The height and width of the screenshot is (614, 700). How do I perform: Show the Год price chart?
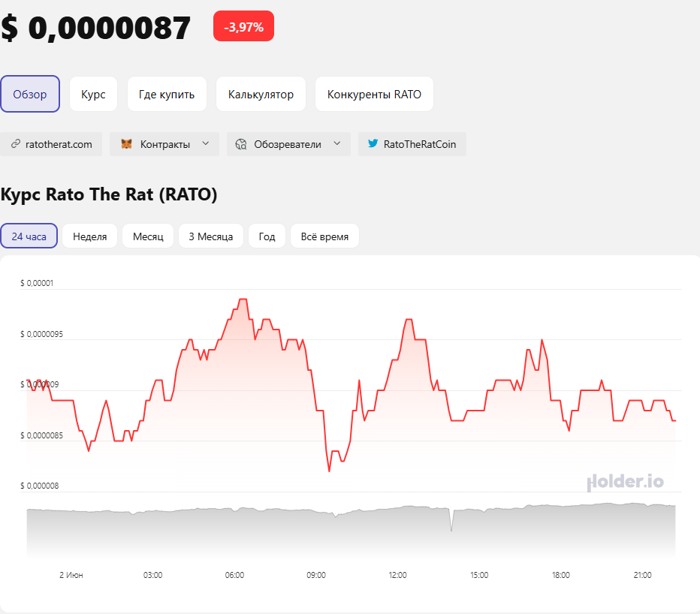pos(267,236)
